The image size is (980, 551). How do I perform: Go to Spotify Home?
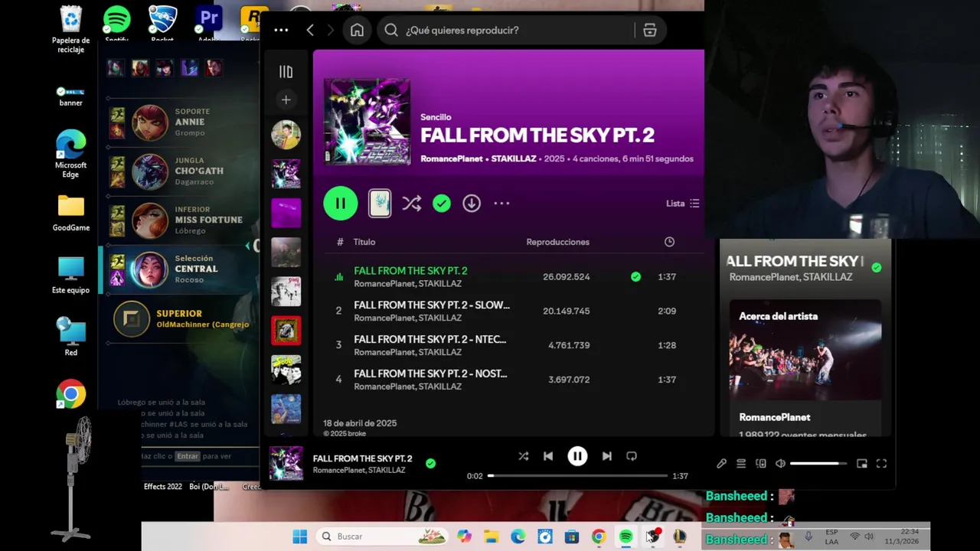357,30
